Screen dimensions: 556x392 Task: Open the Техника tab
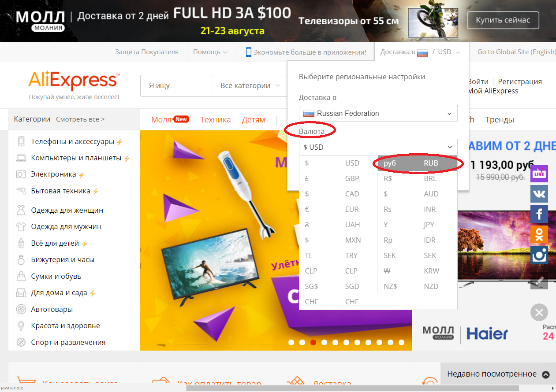[x=215, y=119]
